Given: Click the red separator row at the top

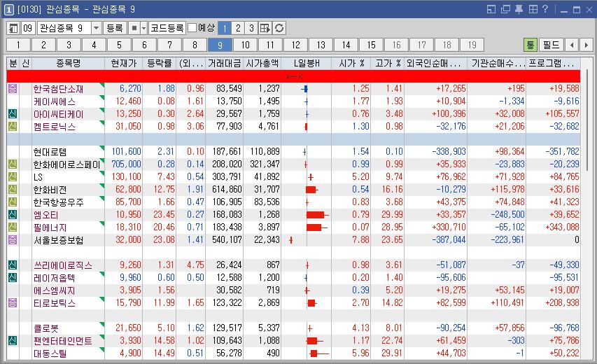Looking at the screenshot, I should click(x=293, y=76).
